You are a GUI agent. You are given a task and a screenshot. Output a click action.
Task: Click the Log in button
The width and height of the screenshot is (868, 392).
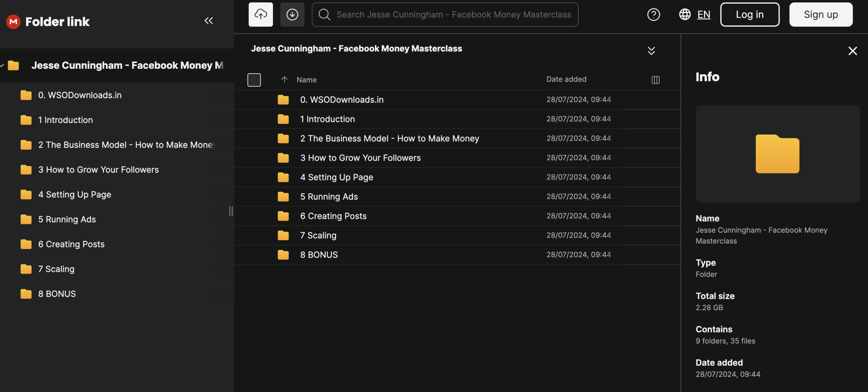point(749,15)
